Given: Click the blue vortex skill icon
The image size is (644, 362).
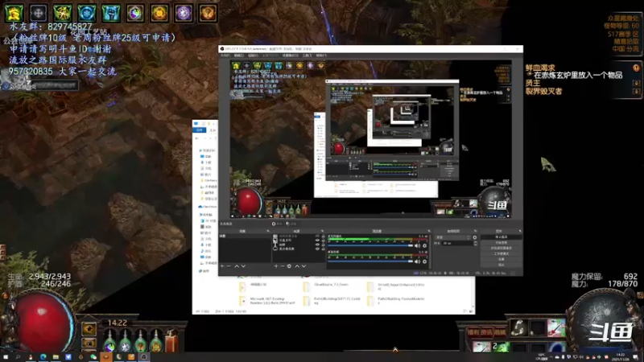Looking at the screenshot, I should (x=557, y=348).
